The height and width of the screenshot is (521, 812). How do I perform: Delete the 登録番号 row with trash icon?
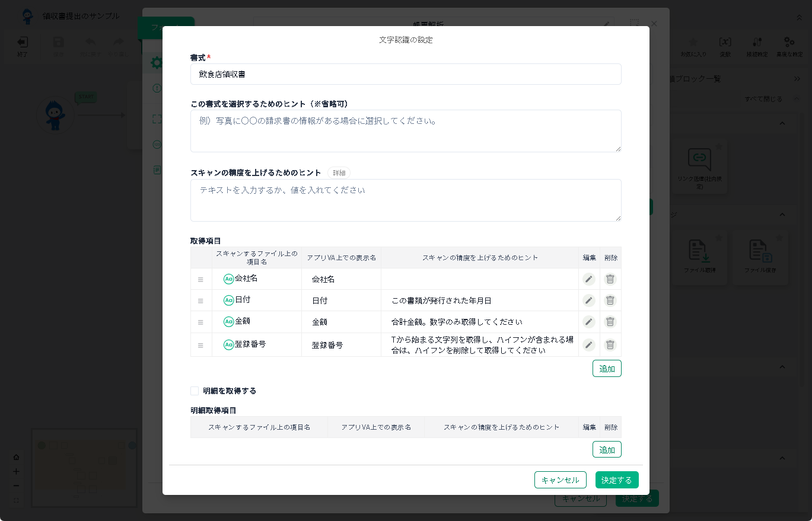point(610,345)
